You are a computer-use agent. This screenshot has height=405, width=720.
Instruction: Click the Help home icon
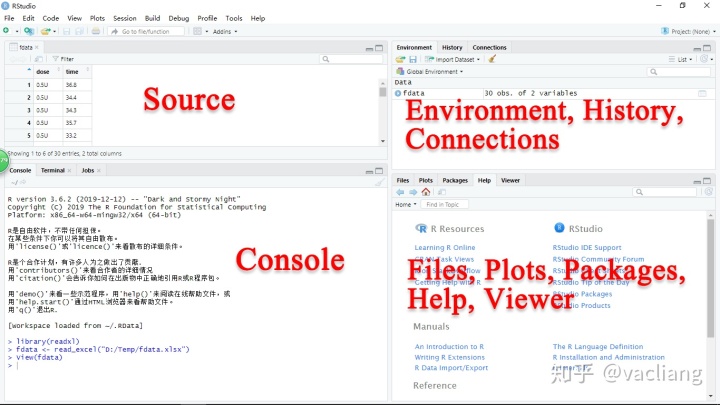pyautogui.click(x=426, y=192)
